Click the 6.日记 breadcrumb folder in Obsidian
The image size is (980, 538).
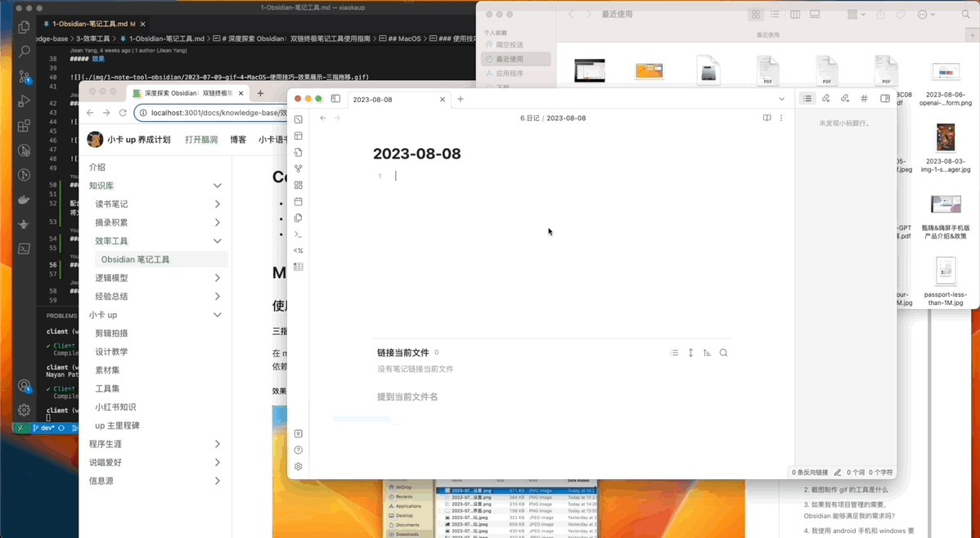pos(529,118)
